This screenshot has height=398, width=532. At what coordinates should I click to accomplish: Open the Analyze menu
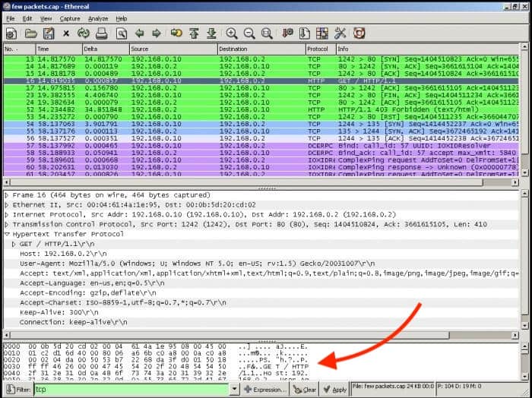98,19
